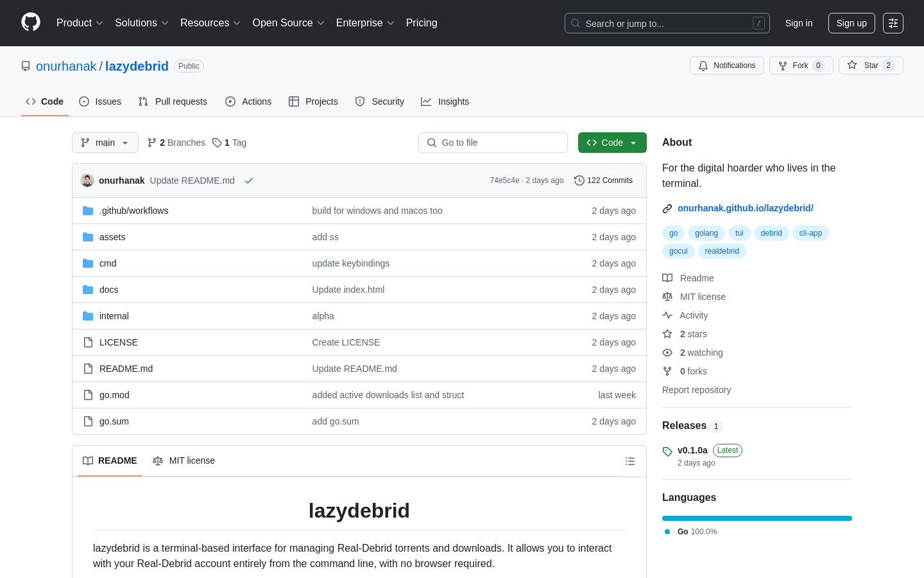This screenshot has height=578, width=924.
Task: Click the star icon next to 2 stars
Action: point(667,334)
